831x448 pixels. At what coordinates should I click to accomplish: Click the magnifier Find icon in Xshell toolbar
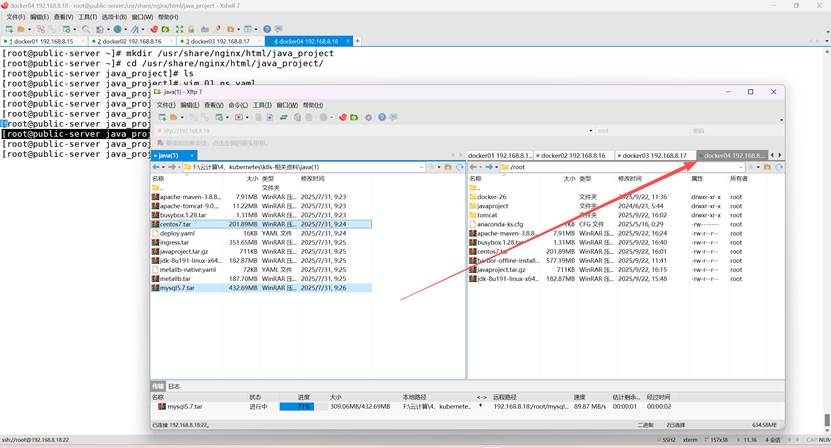[x=86, y=29]
